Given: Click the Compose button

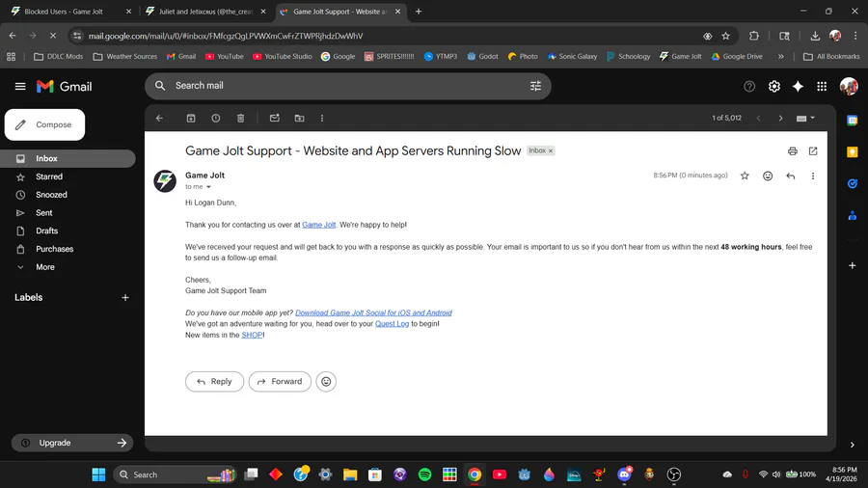Looking at the screenshot, I should 44,124.
